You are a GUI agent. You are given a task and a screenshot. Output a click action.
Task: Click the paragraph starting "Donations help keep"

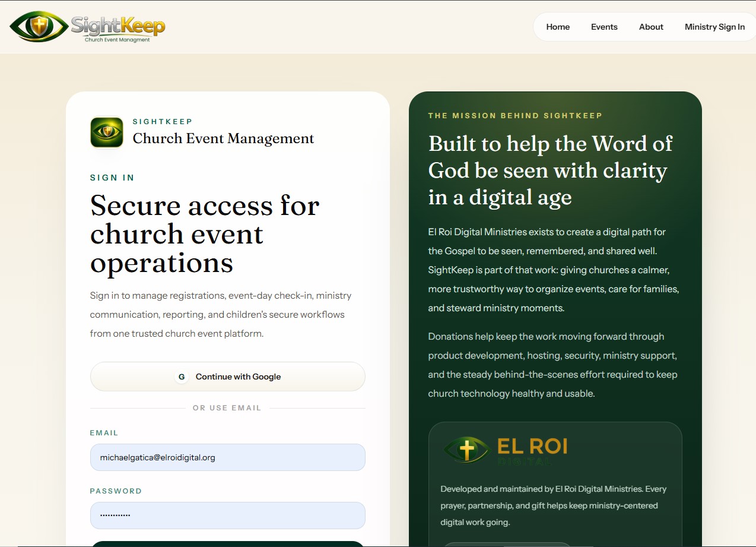pos(553,365)
